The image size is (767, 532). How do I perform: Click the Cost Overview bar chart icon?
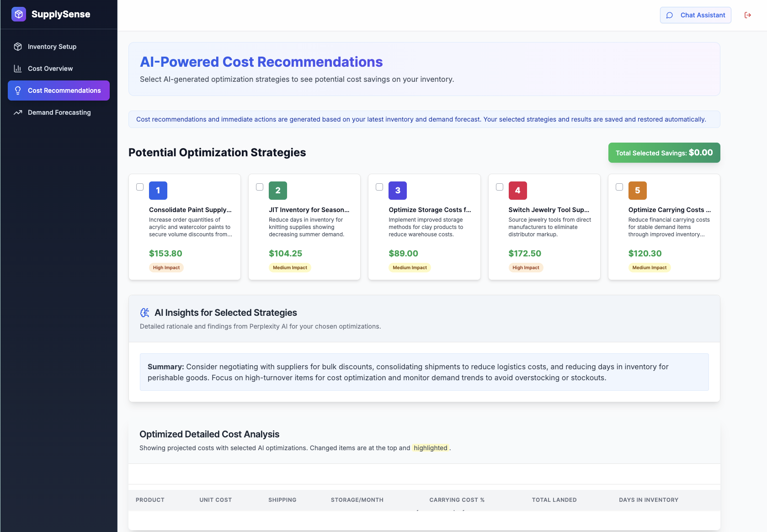pos(18,69)
